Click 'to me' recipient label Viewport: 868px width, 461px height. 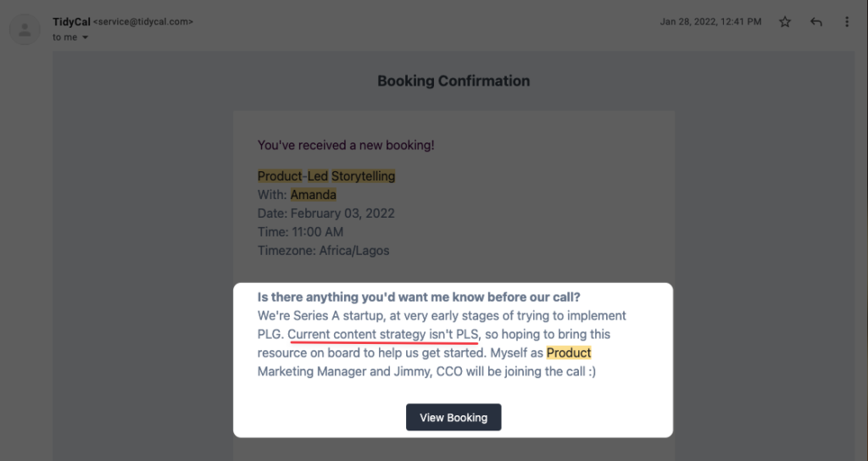coord(64,37)
